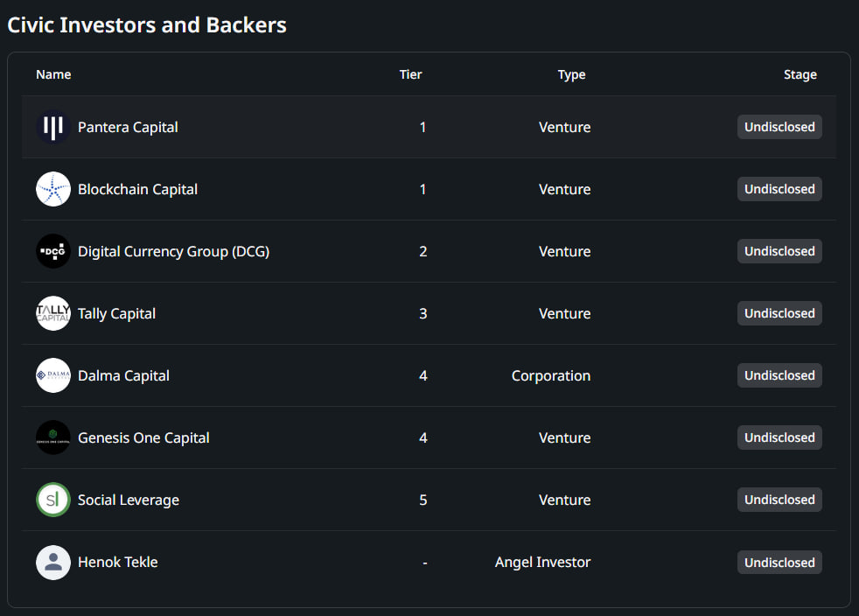The width and height of the screenshot is (859, 616).
Task: Click Undisclosed stage badge for Social Leverage
Action: pos(779,500)
